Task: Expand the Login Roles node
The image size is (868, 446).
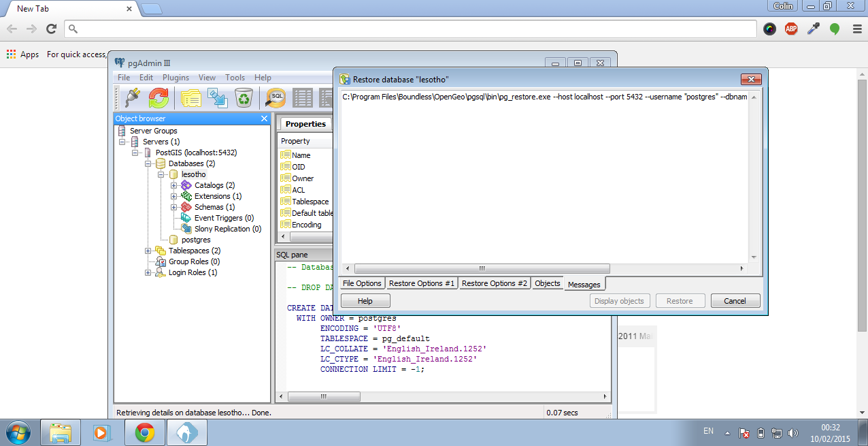Action: (148, 272)
